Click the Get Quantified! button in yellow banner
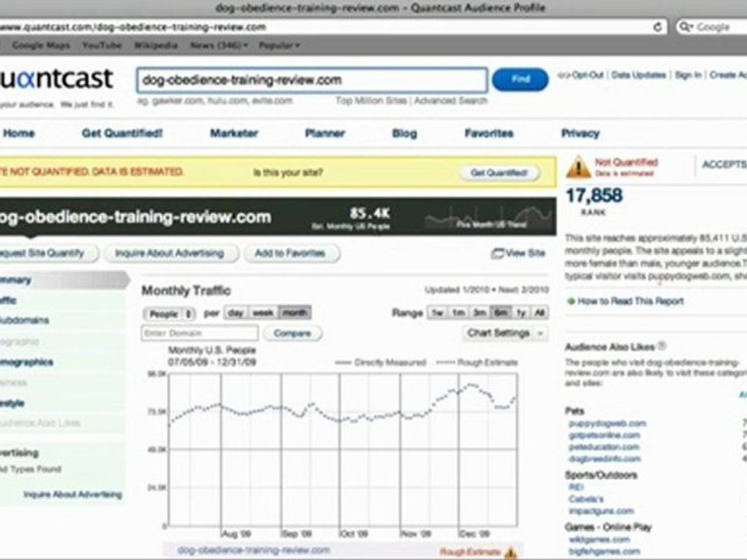 [500, 173]
